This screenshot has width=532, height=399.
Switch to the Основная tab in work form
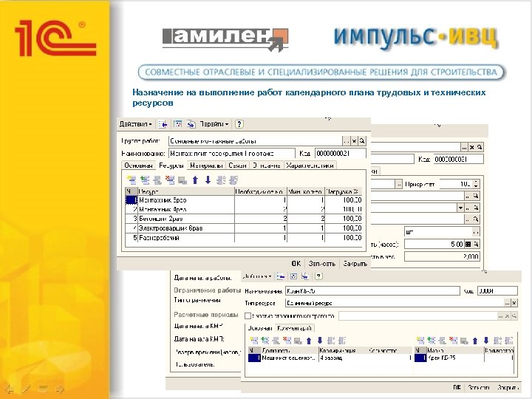click(x=138, y=166)
